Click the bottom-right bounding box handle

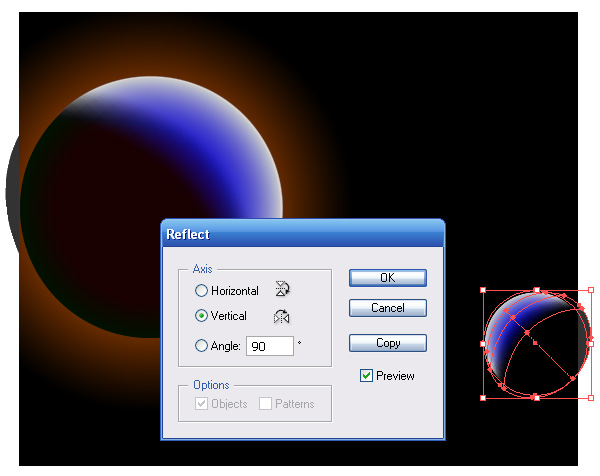coord(591,398)
